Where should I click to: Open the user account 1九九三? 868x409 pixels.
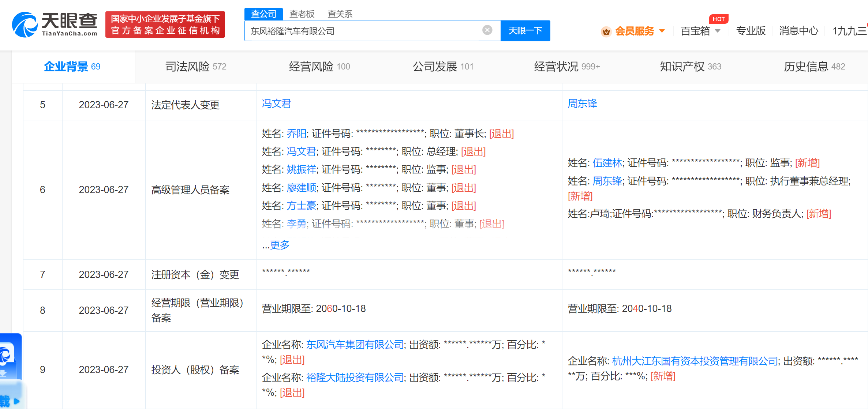(850, 31)
